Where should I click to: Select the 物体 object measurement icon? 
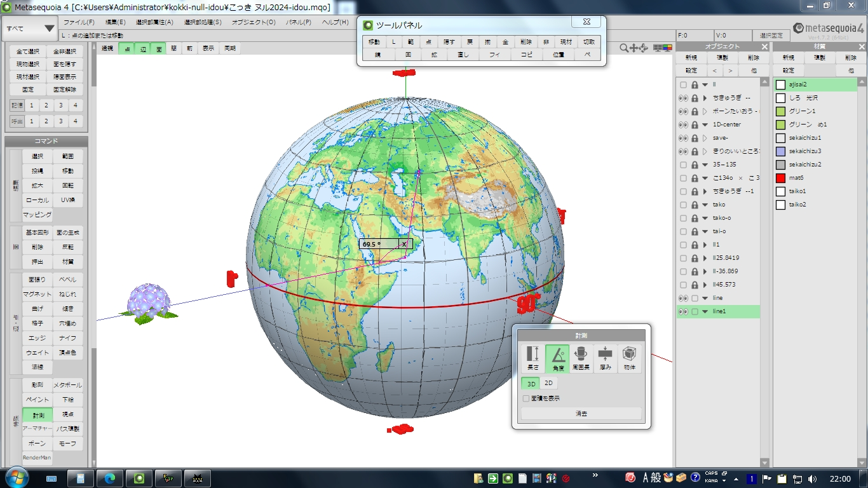(x=629, y=358)
